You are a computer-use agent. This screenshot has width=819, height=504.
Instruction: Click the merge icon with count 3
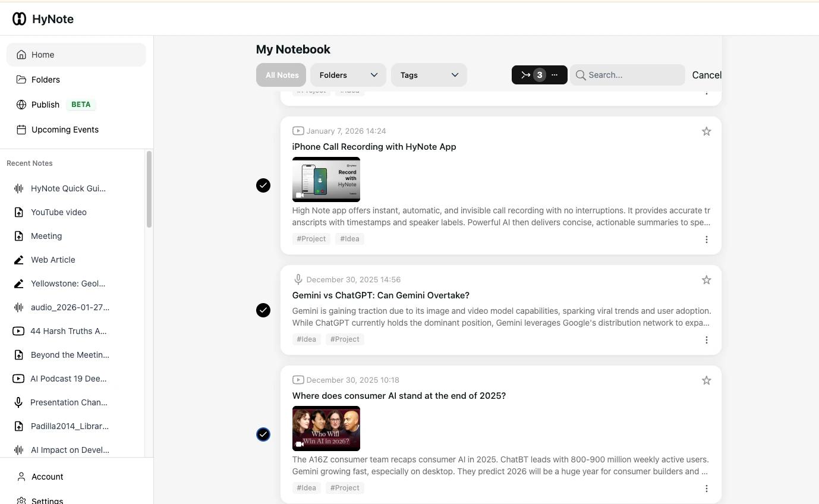tap(526, 75)
